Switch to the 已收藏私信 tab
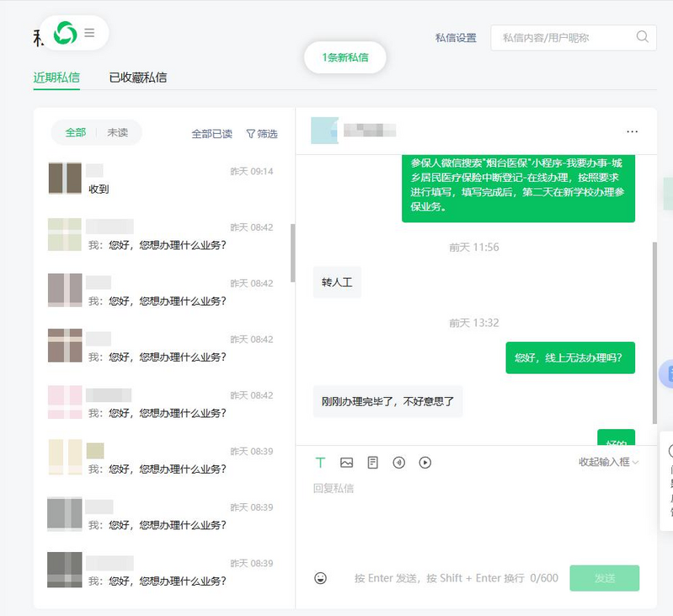673x616 pixels. pyautogui.click(x=138, y=78)
